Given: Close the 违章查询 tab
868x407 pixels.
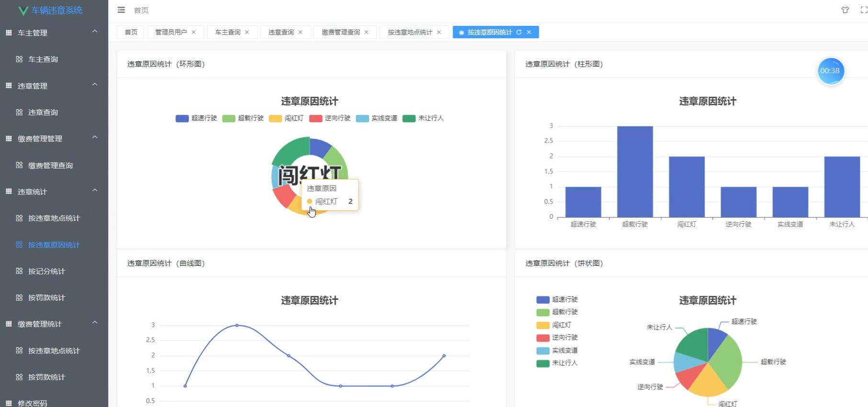Looking at the screenshot, I should pyautogui.click(x=300, y=32).
